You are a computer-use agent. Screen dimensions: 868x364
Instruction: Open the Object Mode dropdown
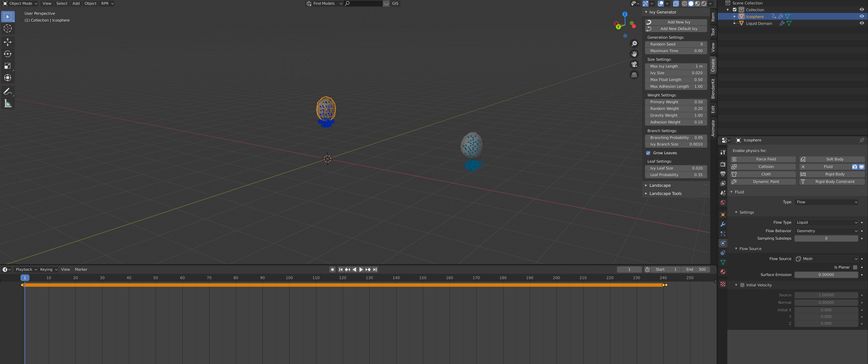pos(20,3)
